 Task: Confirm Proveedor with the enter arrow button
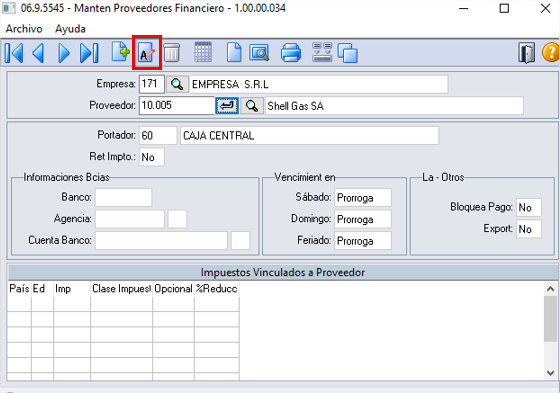[227, 106]
